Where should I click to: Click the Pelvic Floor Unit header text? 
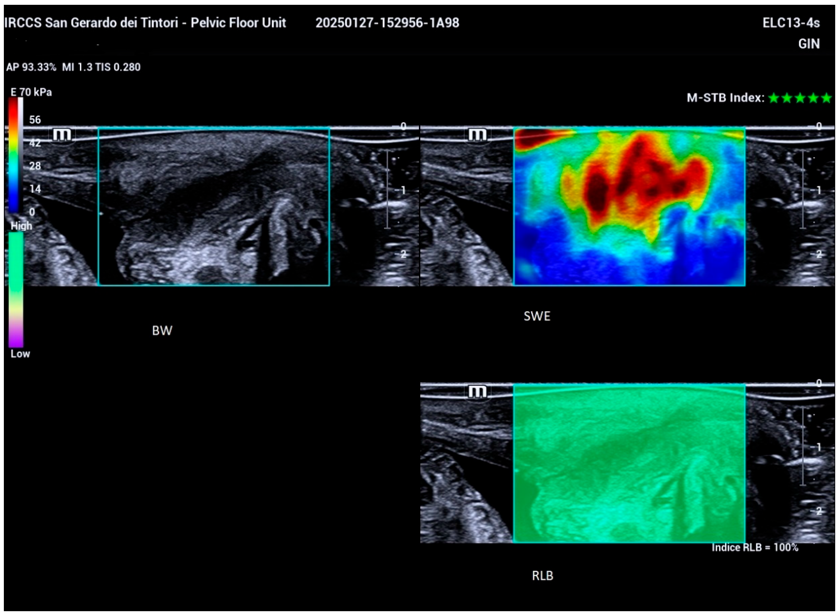(238, 23)
